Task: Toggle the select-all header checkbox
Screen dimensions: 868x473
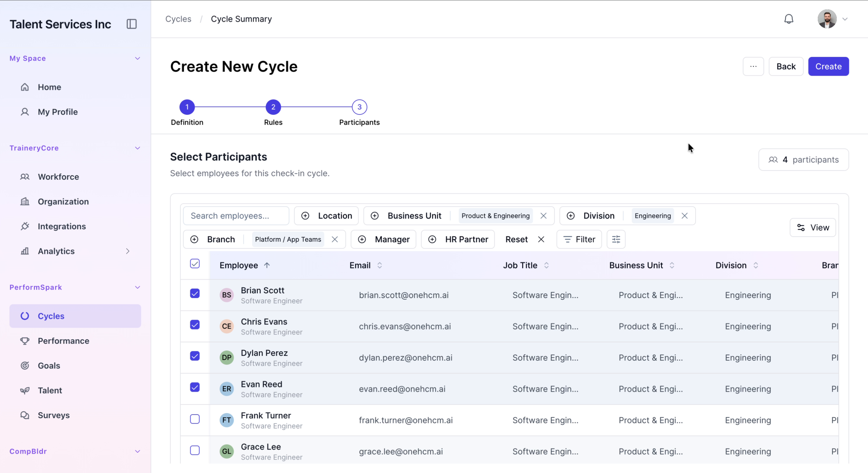Action: (x=195, y=264)
